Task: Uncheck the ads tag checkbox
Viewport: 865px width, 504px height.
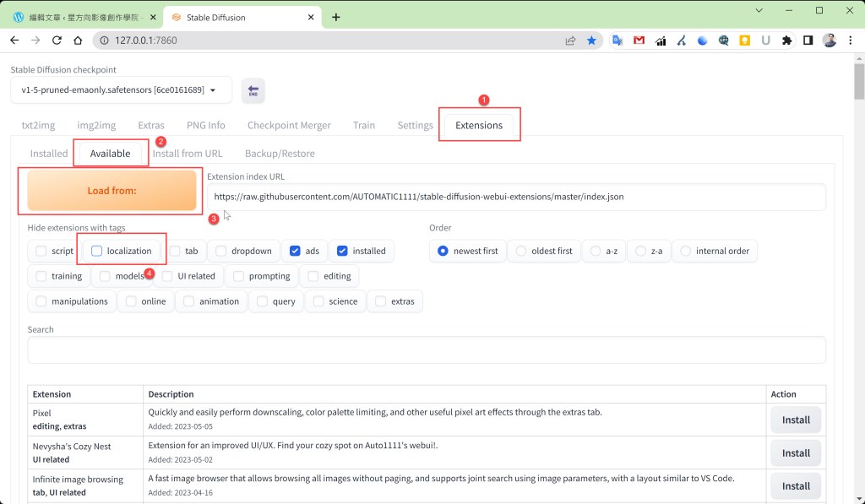Action: click(294, 251)
